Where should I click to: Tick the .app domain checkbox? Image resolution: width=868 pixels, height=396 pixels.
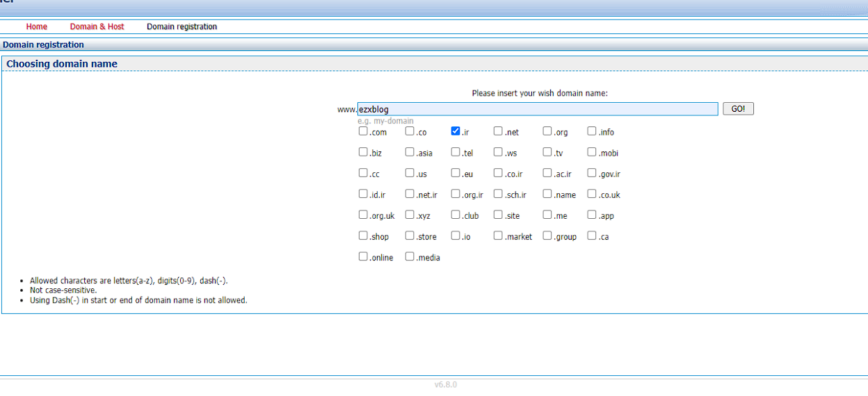pyautogui.click(x=592, y=215)
